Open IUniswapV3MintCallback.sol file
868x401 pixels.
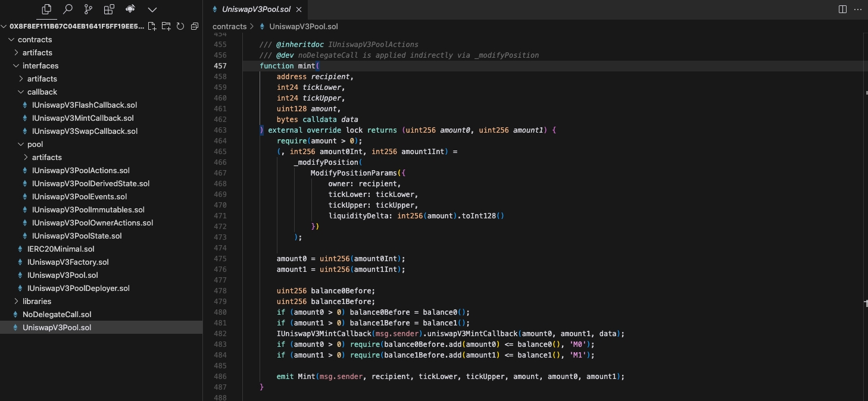coord(83,118)
